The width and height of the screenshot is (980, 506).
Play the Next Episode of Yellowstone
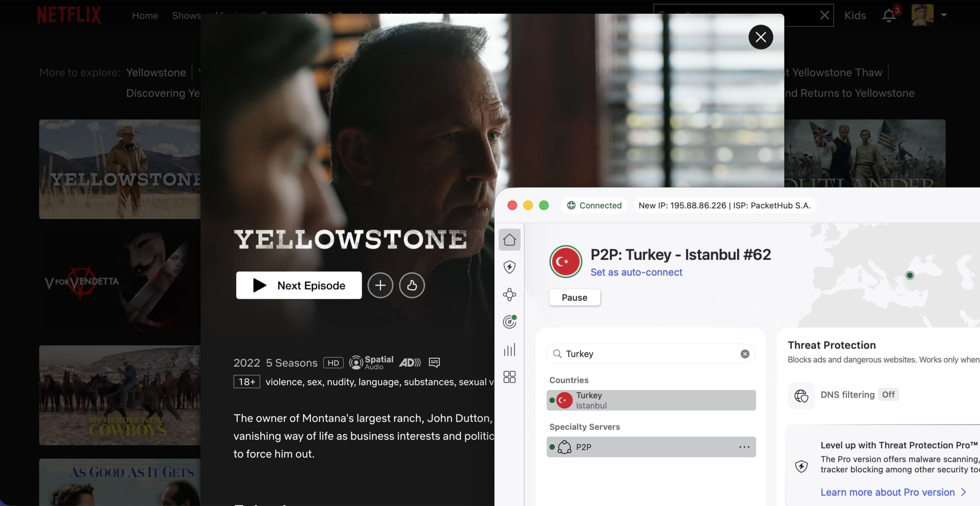299,285
